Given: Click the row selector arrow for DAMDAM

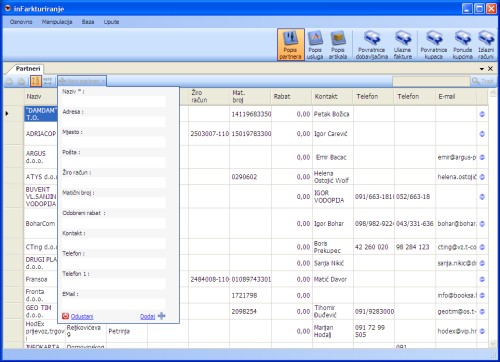Looking at the screenshot, I should 7,114.
